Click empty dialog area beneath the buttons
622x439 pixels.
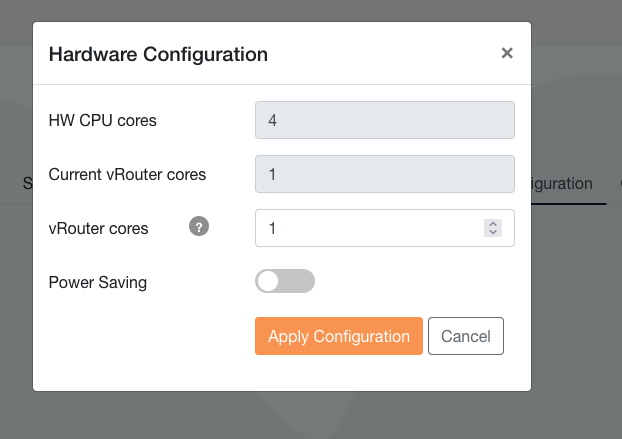point(282,373)
